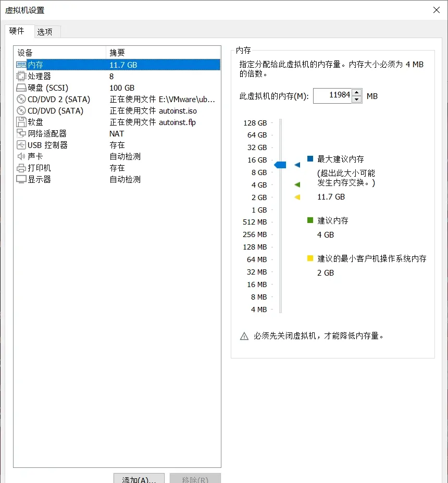
Task: Click the 1 GB scale label
Action: [259, 210]
